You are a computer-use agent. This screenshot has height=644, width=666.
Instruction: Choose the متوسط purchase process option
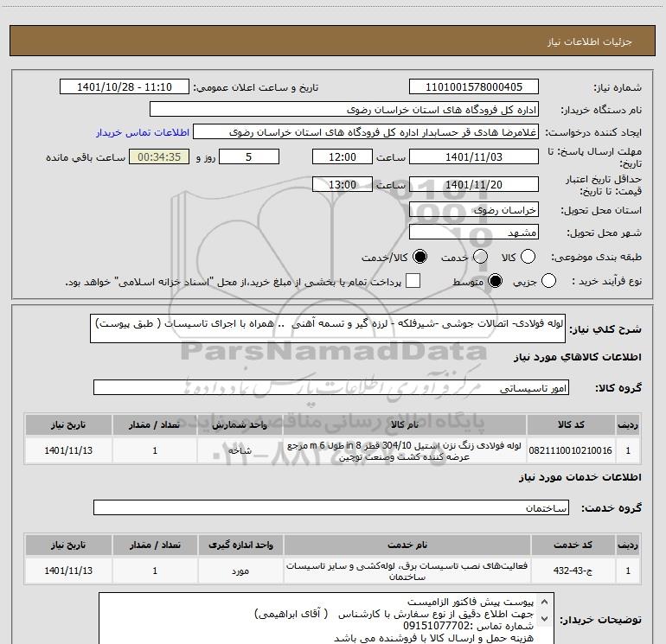coord(495,281)
